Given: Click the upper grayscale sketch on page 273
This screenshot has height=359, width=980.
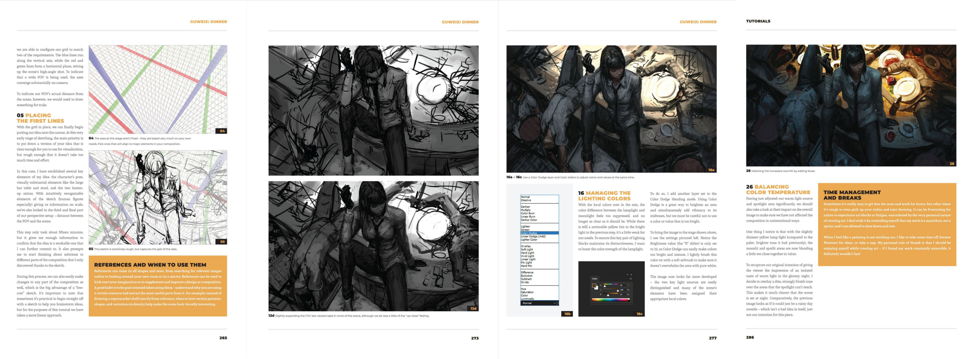Looking at the screenshot, I should pos(374,110).
